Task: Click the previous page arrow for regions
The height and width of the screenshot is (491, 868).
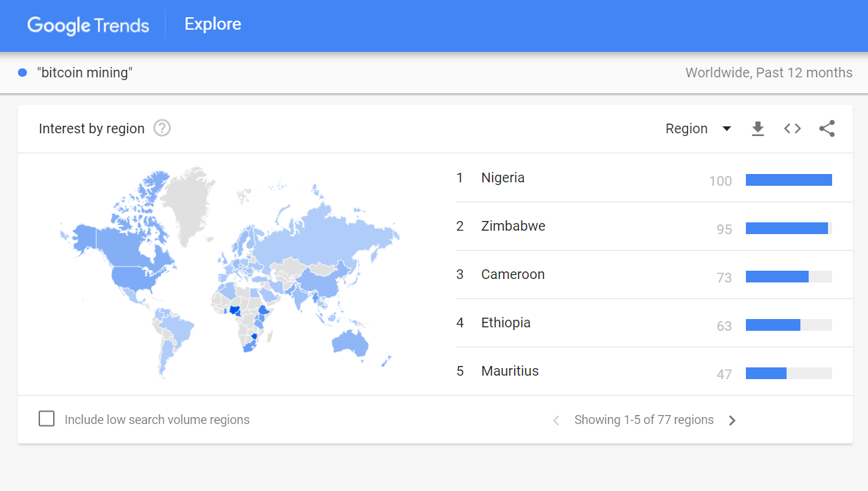Action: pos(555,420)
